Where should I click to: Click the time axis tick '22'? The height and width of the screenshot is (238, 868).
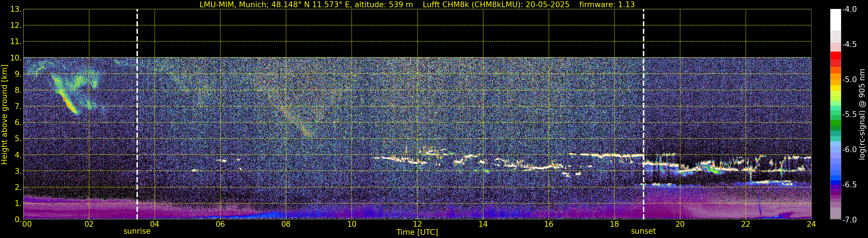tap(746, 224)
